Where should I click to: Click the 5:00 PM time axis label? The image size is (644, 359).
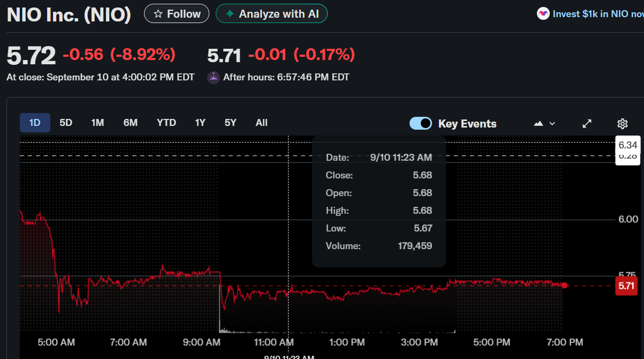pyautogui.click(x=492, y=342)
